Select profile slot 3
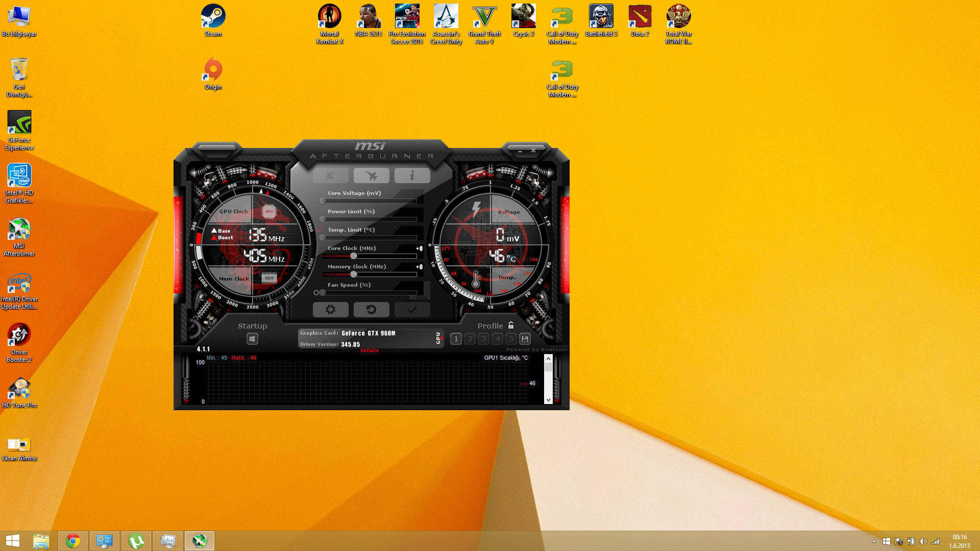Image resolution: width=980 pixels, height=551 pixels. [x=483, y=339]
